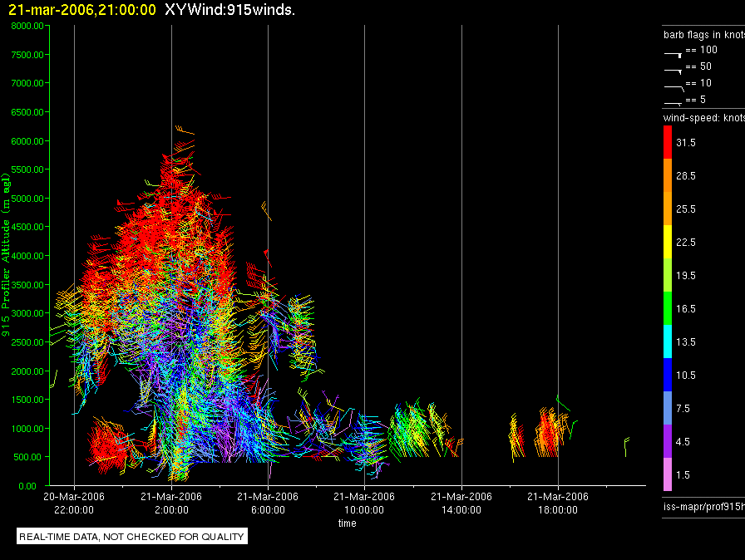745x560 pixels.
Task: Click the cyan 13.5 knots swatch
Action: 668,341
